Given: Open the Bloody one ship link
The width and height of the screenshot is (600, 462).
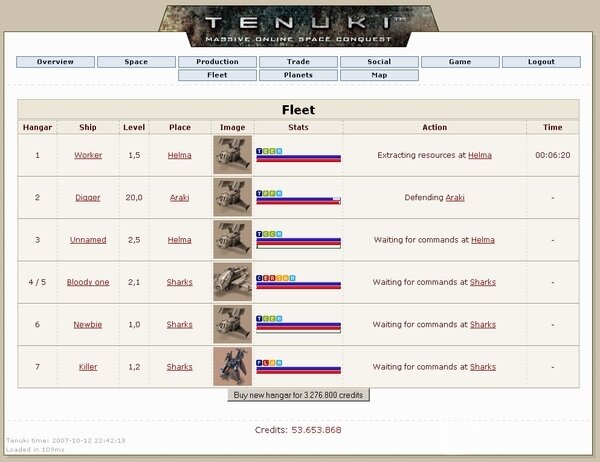Looking at the screenshot, I should point(88,282).
